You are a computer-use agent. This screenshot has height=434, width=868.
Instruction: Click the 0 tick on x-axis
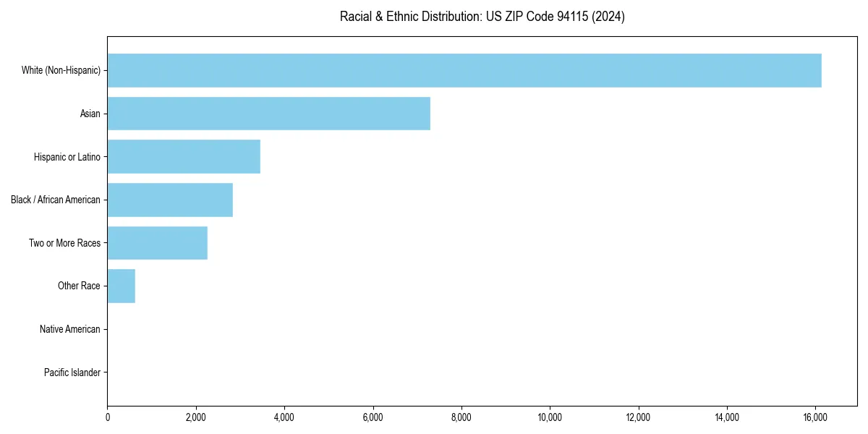pos(108,417)
